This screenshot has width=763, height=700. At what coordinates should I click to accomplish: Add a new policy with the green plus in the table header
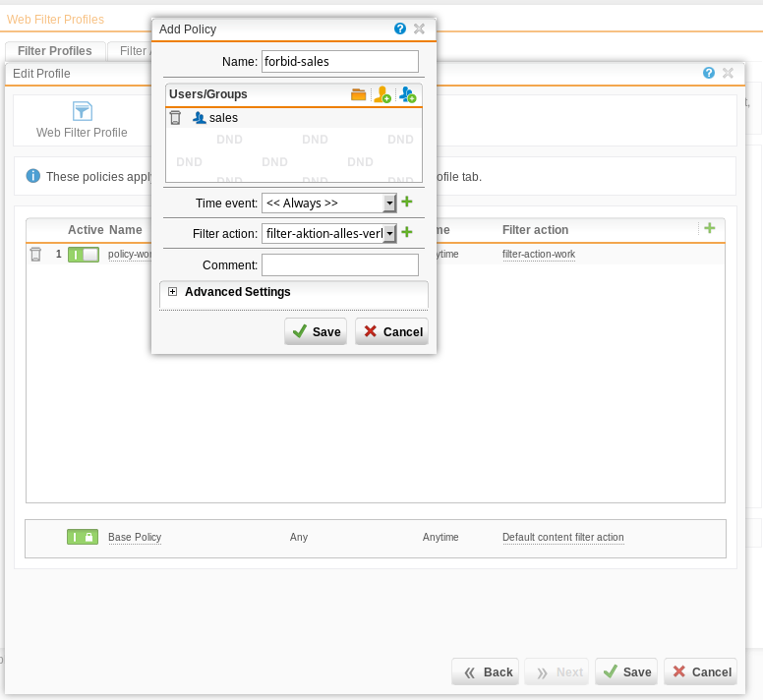(709, 228)
